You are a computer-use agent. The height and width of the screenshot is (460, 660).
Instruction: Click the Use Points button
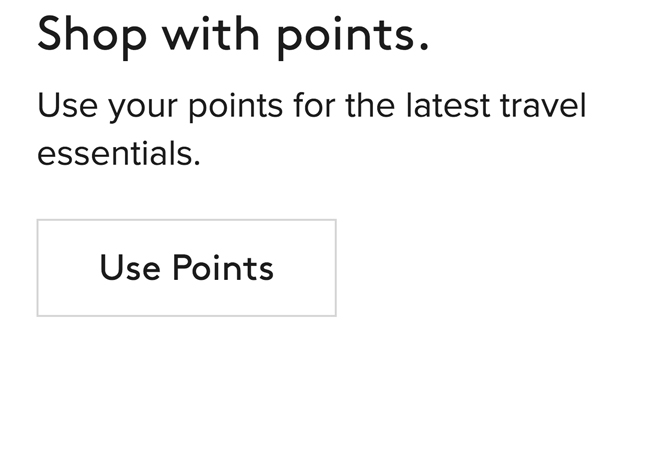click(x=186, y=268)
